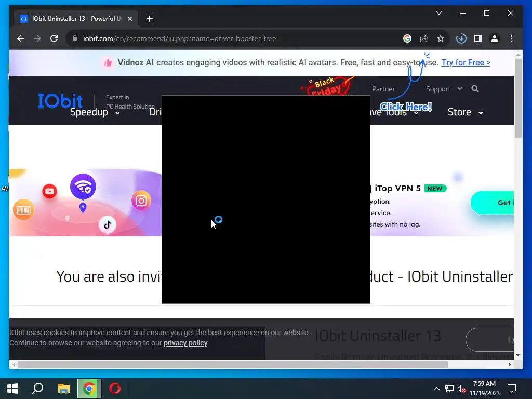This screenshot has height=399, width=532.
Task: Expand the Store menu
Action: (465, 112)
